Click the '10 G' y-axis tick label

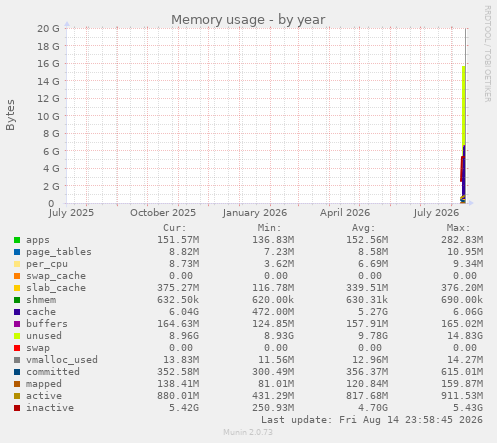coord(48,116)
